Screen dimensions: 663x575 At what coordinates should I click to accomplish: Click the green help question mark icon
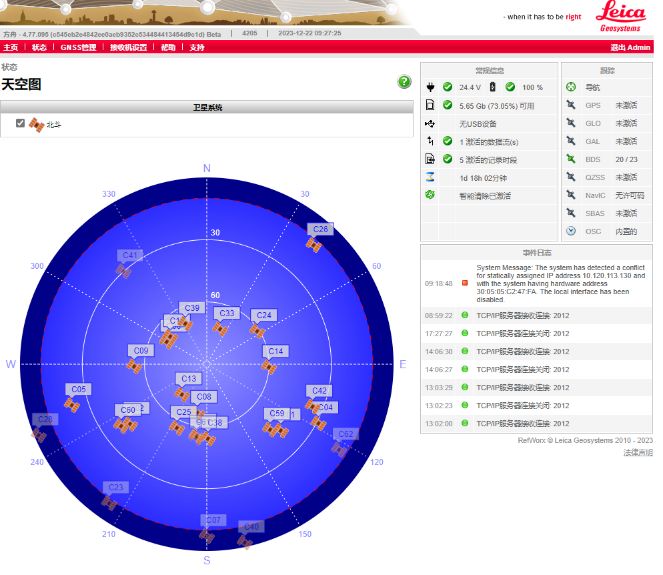click(x=404, y=81)
